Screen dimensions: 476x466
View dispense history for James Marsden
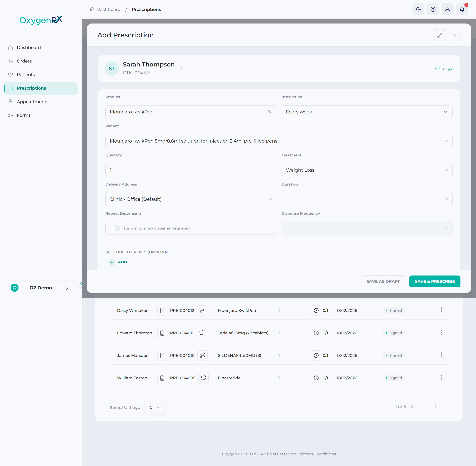point(316,355)
